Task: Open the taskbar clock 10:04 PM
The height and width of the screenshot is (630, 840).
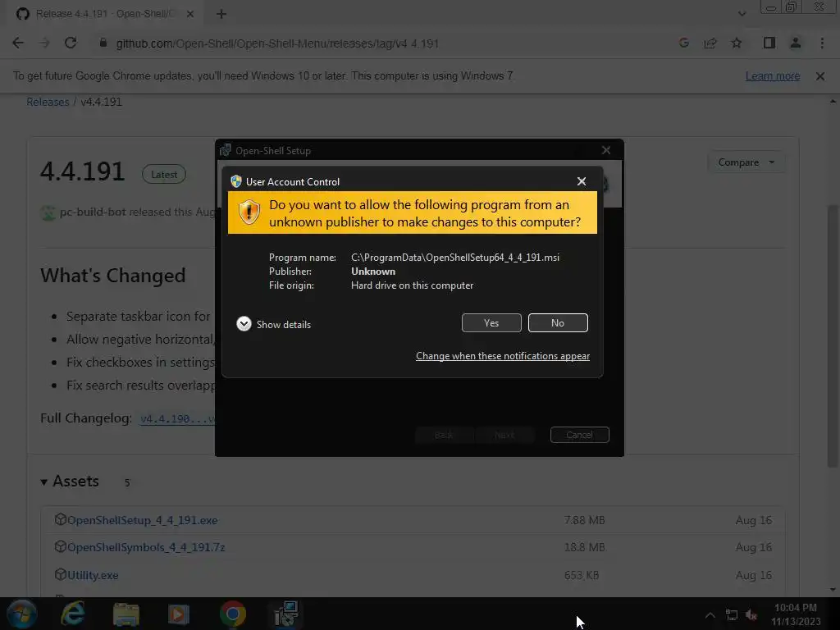Action: [x=796, y=614]
